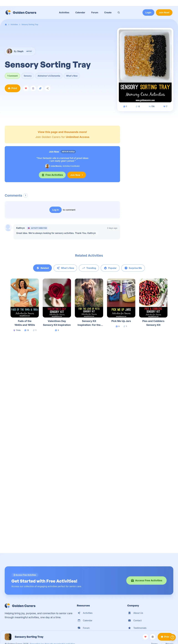Select the What's New filter pill

point(65,268)
